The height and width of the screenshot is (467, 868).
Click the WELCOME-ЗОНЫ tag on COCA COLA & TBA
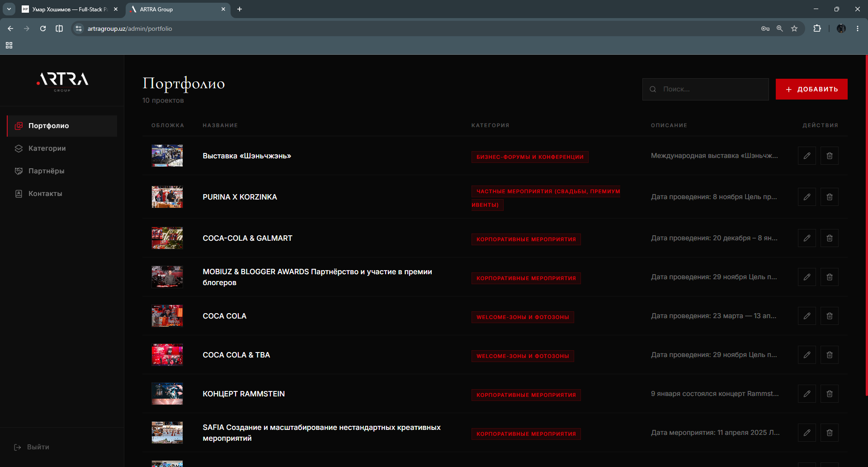[523, 356]
